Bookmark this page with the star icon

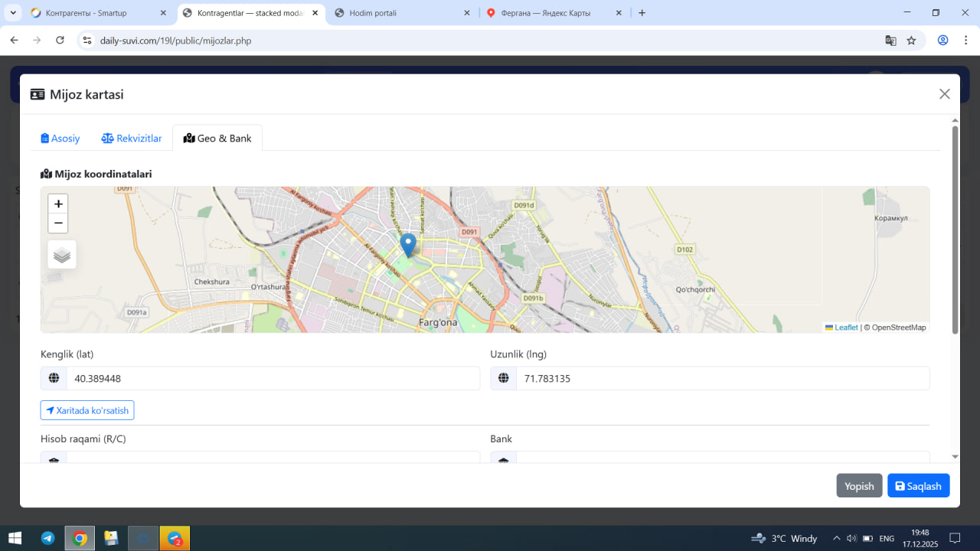[x=911, y=41]
